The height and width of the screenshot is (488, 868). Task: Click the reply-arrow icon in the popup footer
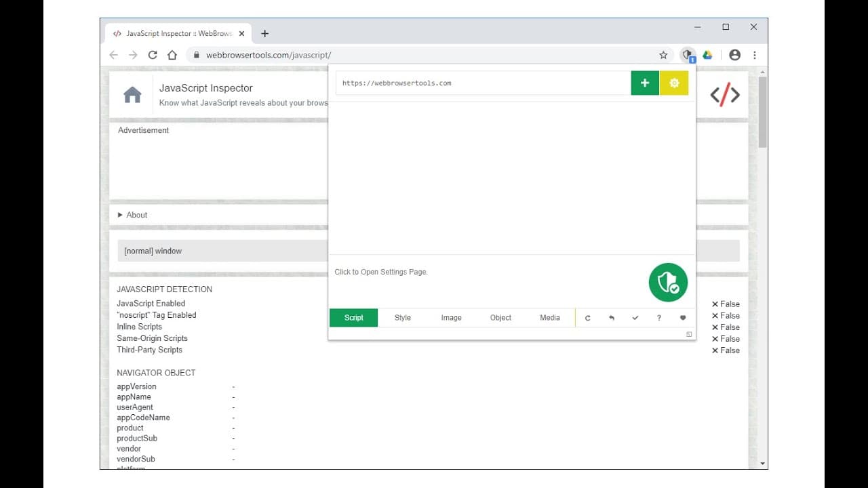(x=611, y=318)
